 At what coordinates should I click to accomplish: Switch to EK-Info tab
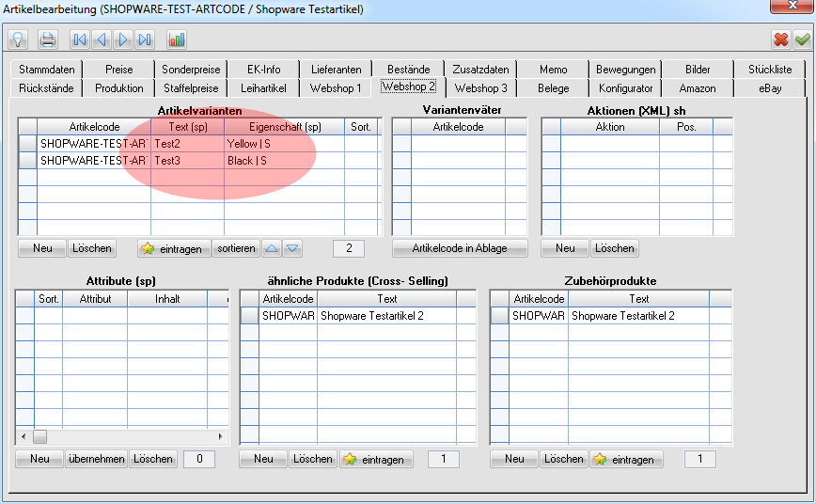[263, 70]
